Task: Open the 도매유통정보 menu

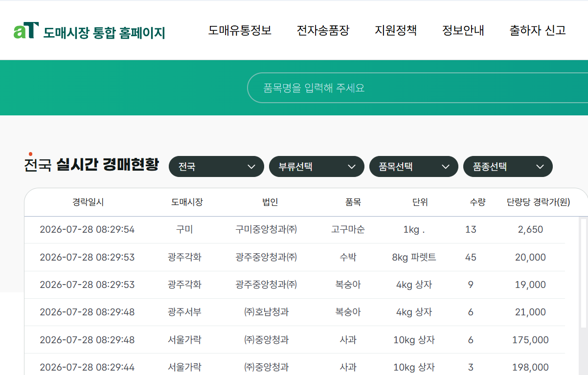Action: [x=240, y=30]
